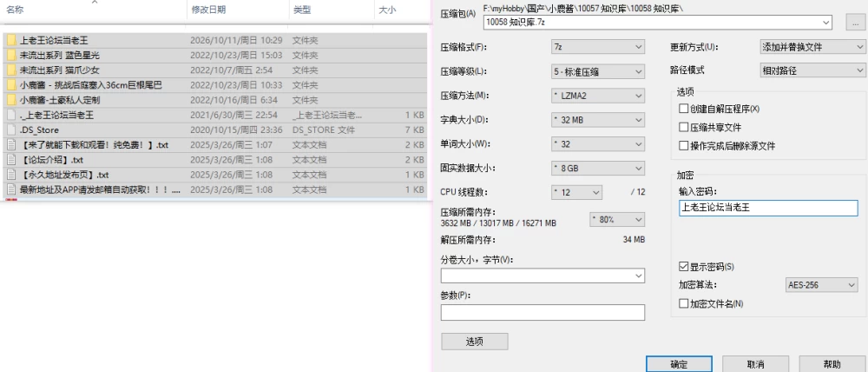Click the 未流出系列 猫爪少女 folder icon

[x=11, y=70]
